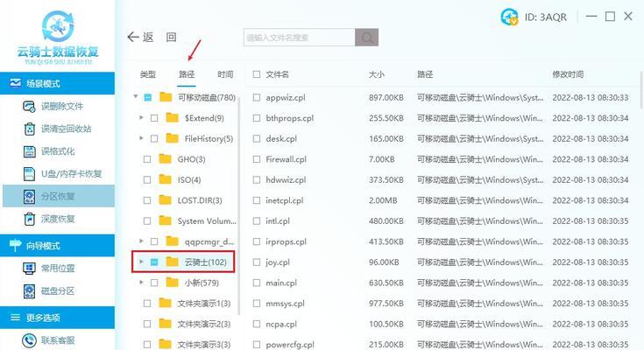
Task: Click the account avatar beside ID: 3AQR
Action: (x=509, y=17)
